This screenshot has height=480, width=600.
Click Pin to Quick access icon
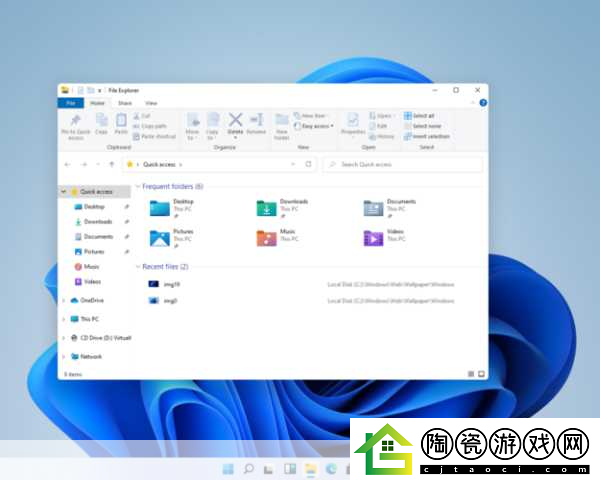(75, 121)
